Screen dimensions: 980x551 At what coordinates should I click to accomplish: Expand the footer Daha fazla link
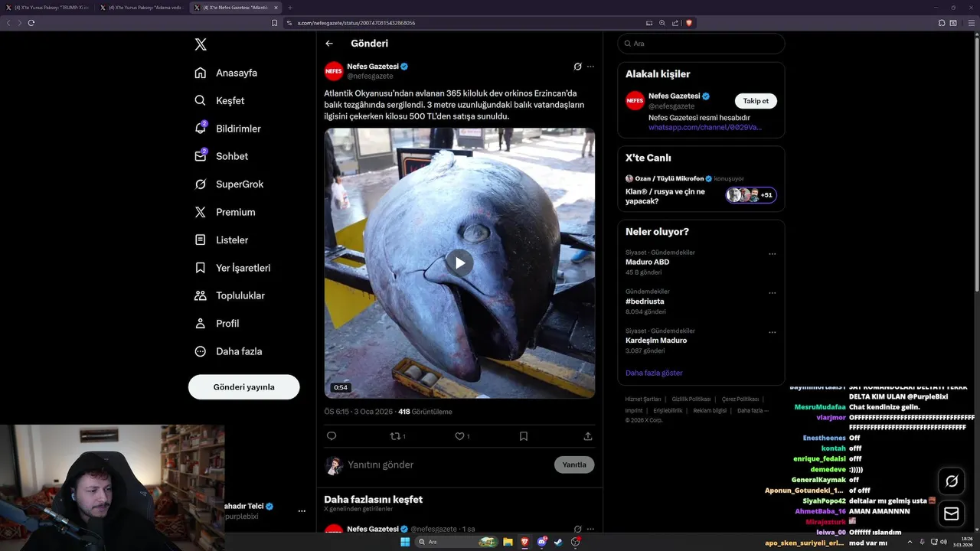tap(752, 410)
